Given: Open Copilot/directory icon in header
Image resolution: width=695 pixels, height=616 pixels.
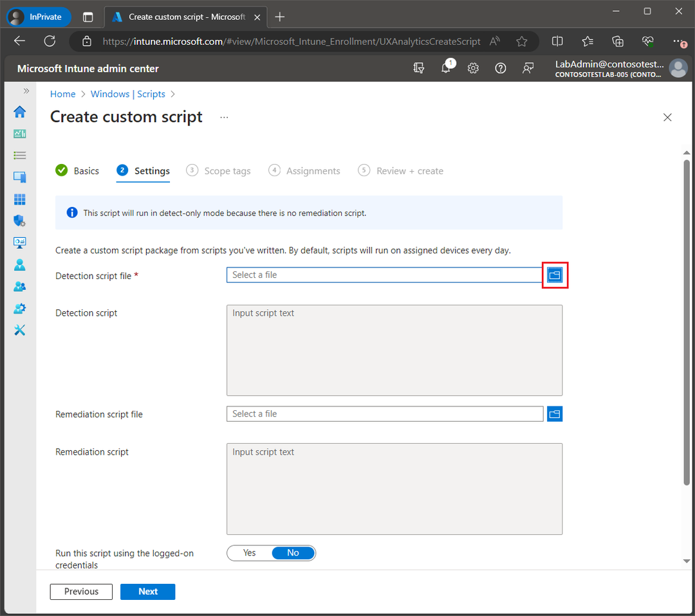Looking at the screenshot, I should [x=418, y=68].
